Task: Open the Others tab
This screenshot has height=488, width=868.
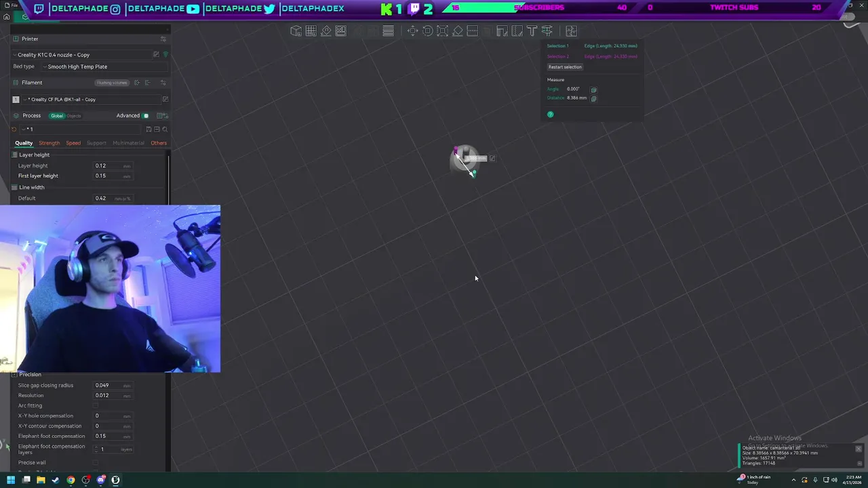Action: [x=159, y=143]
